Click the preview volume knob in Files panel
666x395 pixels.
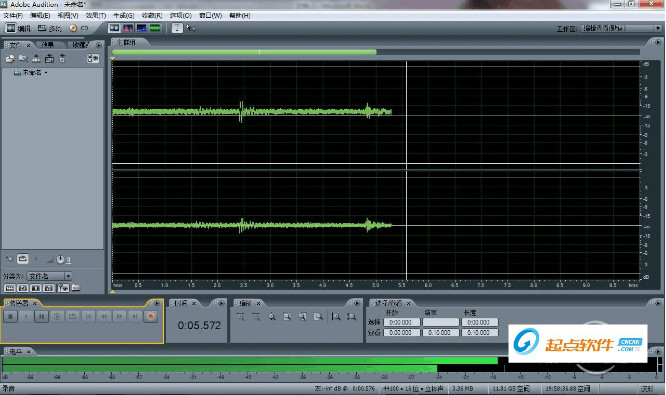coord(60,259)
